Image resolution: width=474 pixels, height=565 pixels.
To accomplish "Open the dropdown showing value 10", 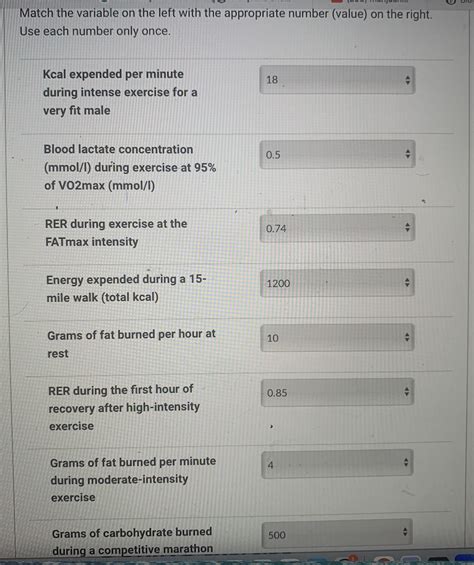I will tap(337, 338).
